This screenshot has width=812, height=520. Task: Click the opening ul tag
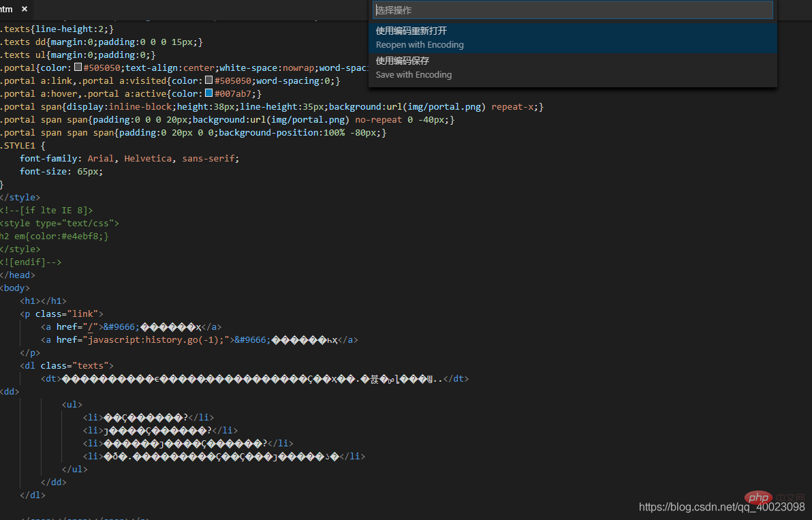[x=72, y=404]
